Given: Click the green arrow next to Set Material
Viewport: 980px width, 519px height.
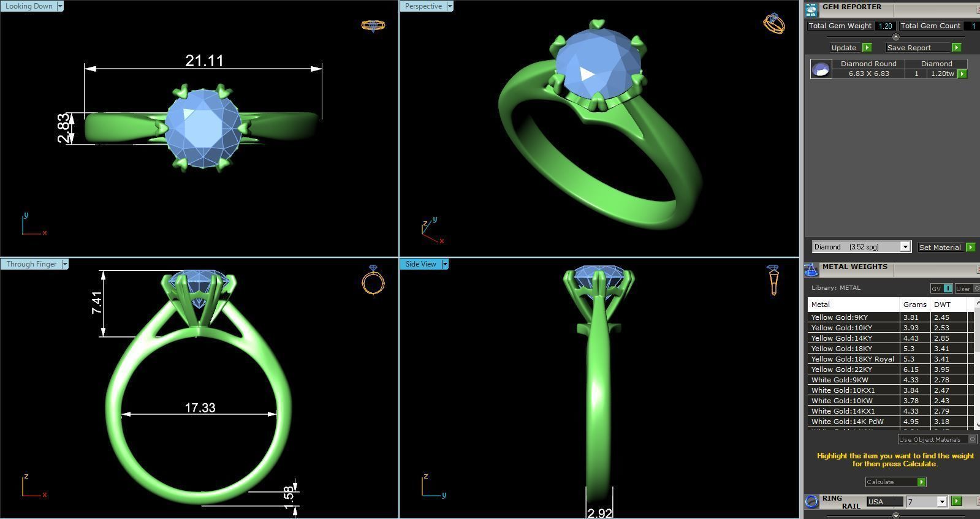Looking at the screenshot, I should click(x=970, y=248).
